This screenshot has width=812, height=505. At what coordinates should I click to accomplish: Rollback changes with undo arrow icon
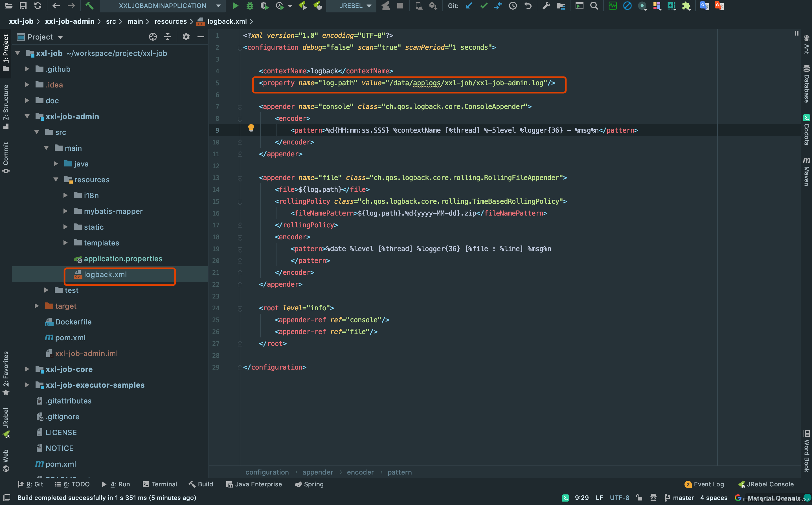528,6
